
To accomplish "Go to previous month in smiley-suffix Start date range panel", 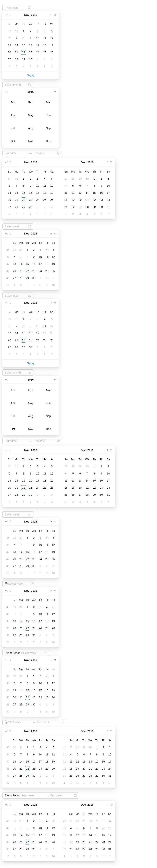I will (10, 162).
